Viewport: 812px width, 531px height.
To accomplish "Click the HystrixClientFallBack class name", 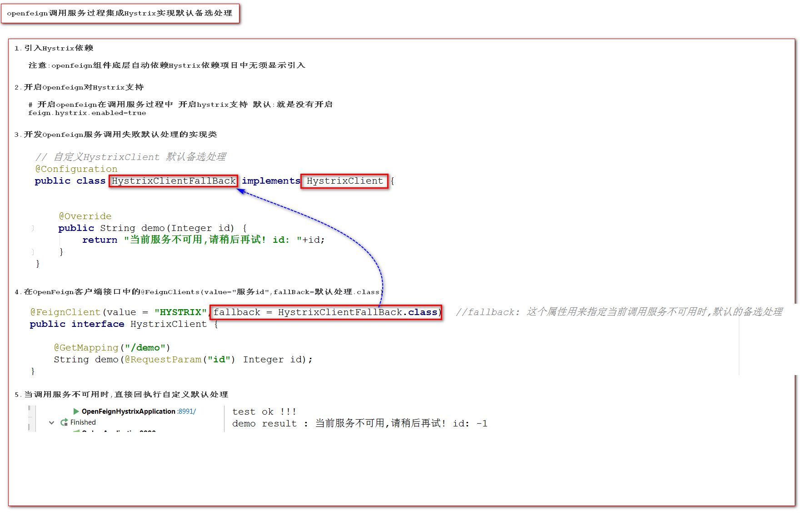I will click(x=174, y=181).
